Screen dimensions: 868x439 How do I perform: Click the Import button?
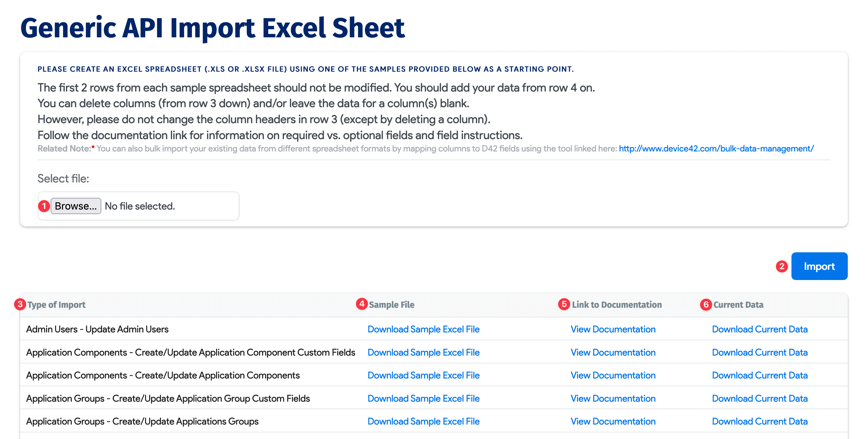click(819, 266)
